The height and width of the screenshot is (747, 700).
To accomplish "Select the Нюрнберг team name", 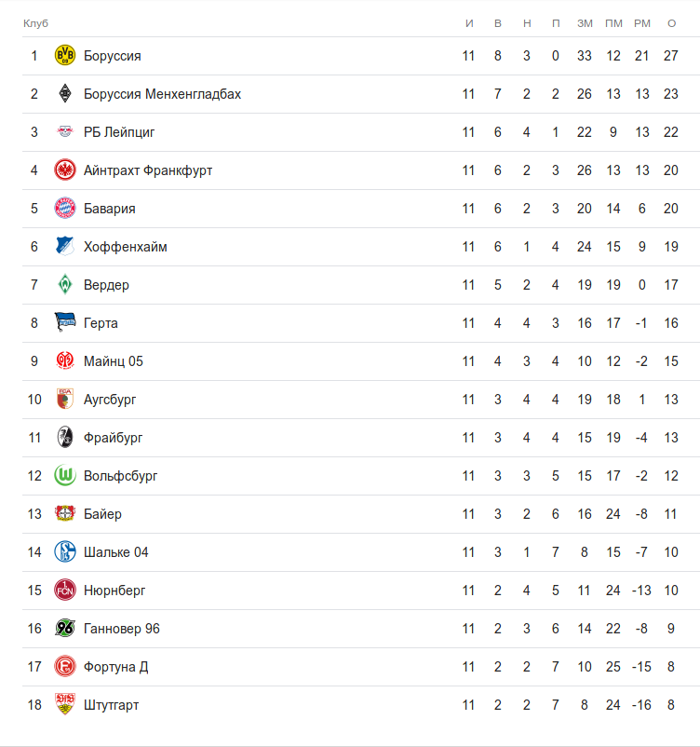I will point(114,591).
